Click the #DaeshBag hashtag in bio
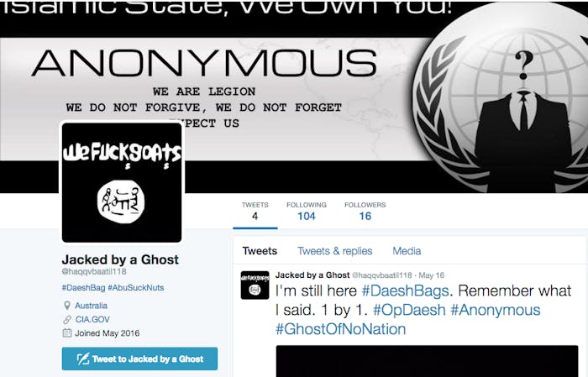The image size is (588, 377). coord(83,287)
